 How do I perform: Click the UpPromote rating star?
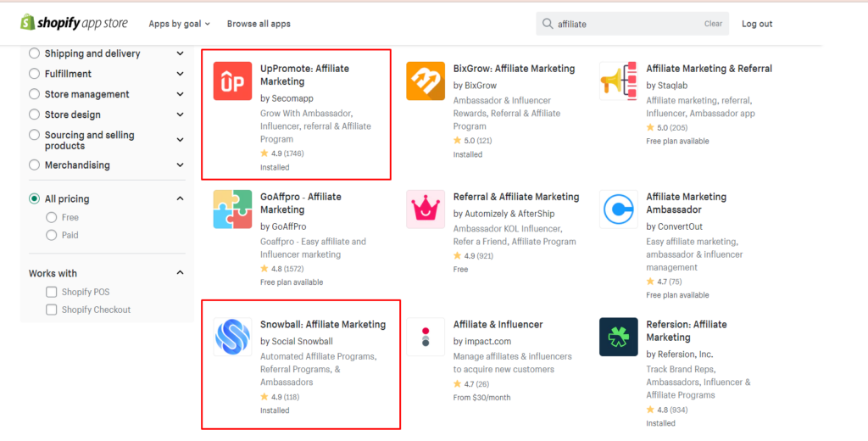pyautogui.click(x=264, y=153)
